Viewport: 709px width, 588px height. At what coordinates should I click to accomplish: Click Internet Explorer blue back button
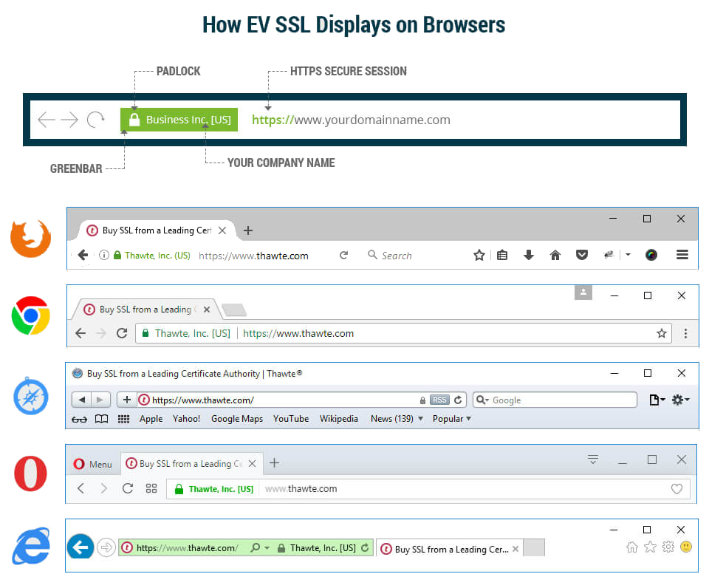pos(81,547)
